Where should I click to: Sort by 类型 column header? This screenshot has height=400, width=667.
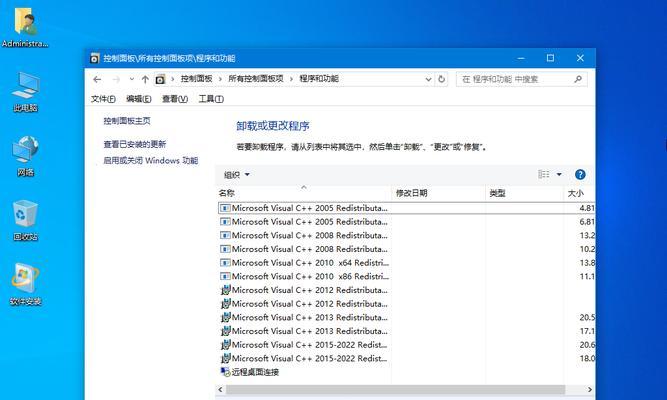pos(524,193)
